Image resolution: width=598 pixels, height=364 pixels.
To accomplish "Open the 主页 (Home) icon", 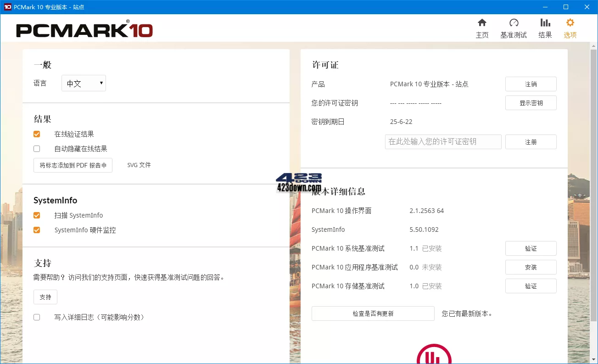I will click(x=482, y=28).
